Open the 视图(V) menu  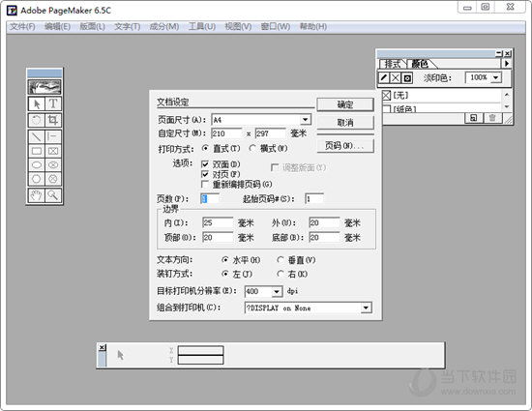pyautogui.click(x=238, y=27)
